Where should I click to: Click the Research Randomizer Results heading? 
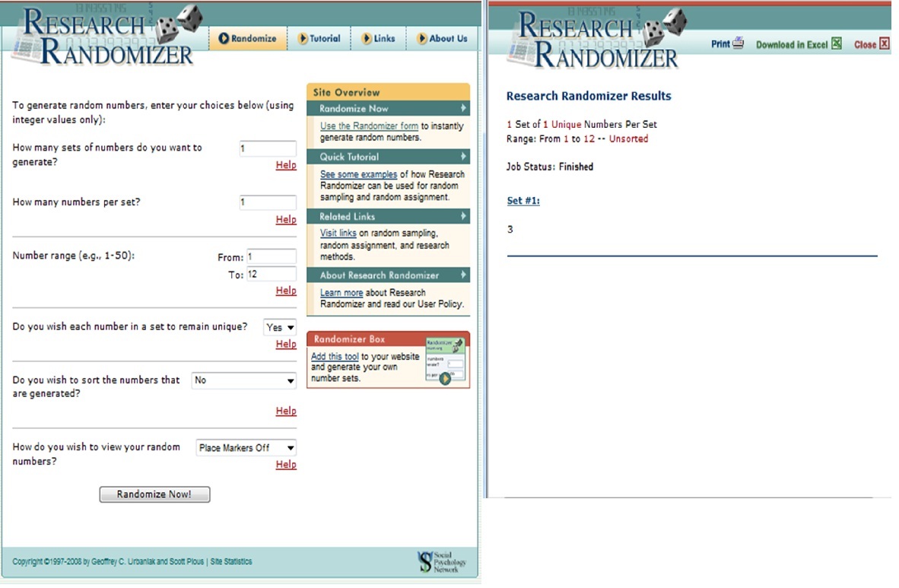(x=589, y=96)
